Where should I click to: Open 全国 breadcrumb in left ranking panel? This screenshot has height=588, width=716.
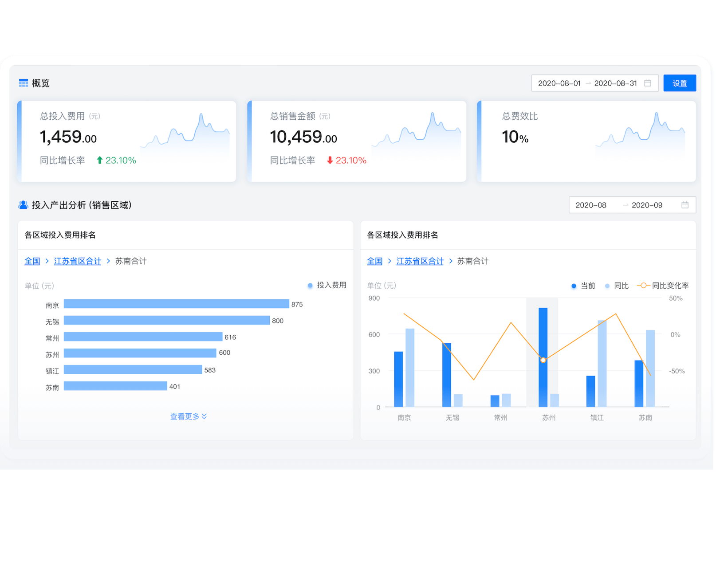(x=32, y=261)
